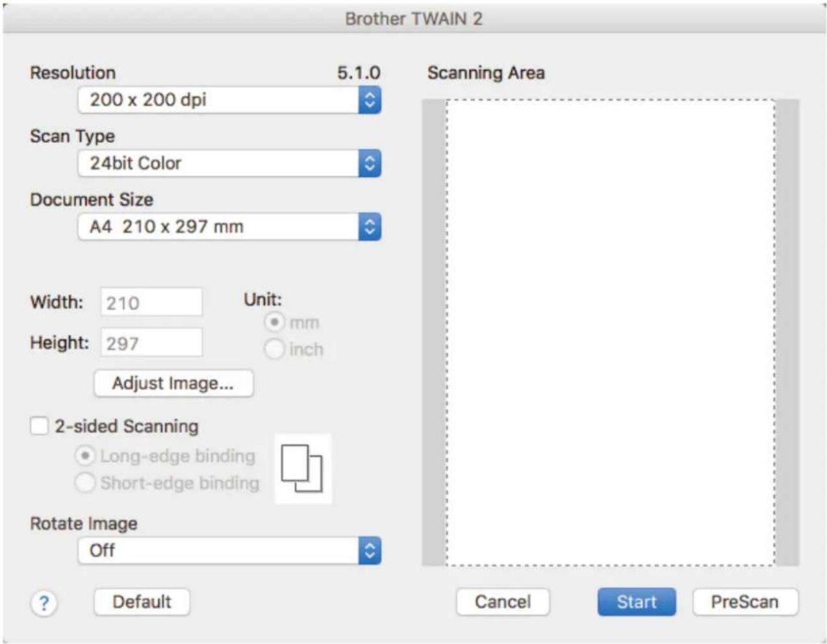The height and width of the screenshot is (644, 827).
Task: Select the mm unit radio button
Action: 274,322
